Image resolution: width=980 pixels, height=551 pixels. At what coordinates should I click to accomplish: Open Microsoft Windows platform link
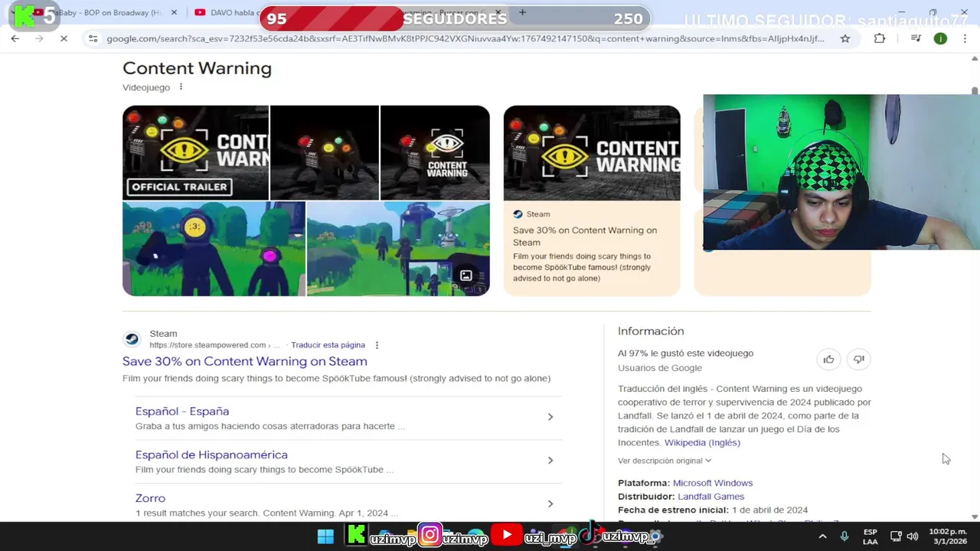(x=713, y=483)
